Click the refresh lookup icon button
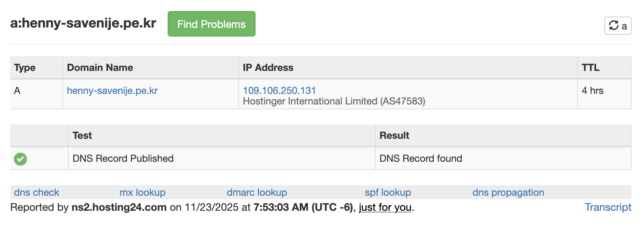The image size is (644, 227). pyautogui.click(x=617, y=26)
